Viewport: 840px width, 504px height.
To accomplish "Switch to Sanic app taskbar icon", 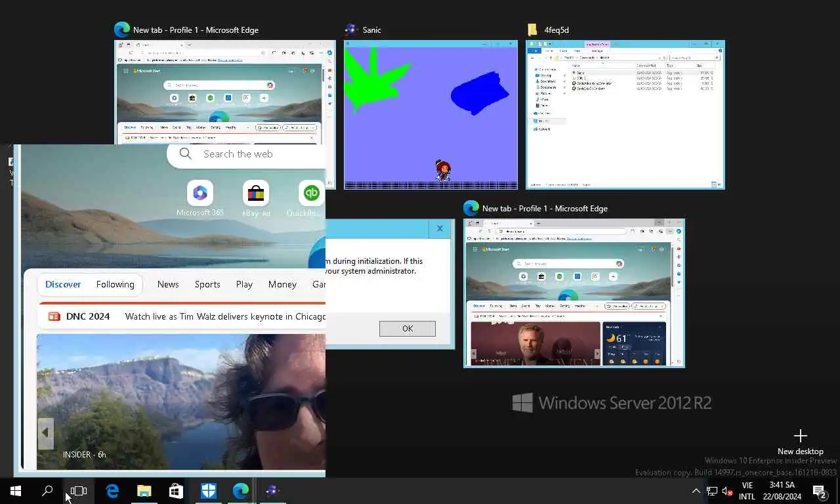I will 272,491.
